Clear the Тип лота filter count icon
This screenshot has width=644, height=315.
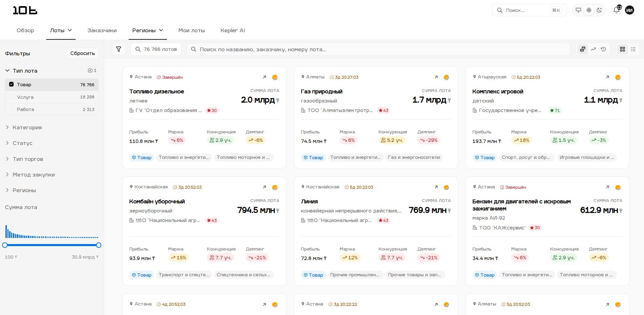click(x=90, y=71)
